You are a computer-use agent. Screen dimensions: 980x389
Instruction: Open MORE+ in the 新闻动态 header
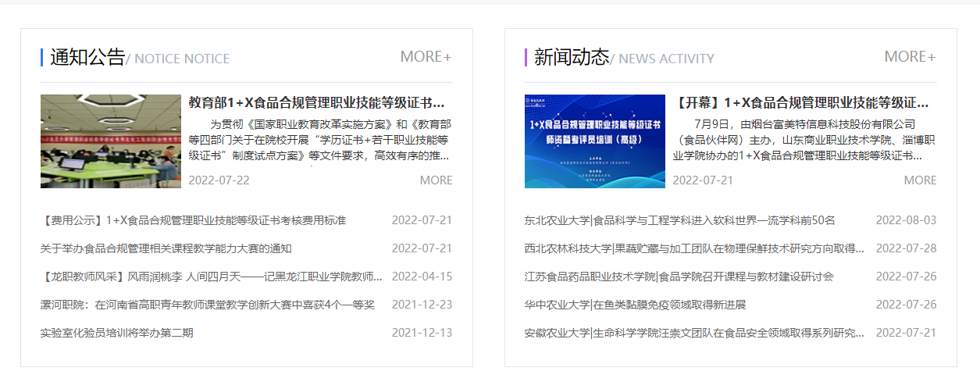[910, 57]
